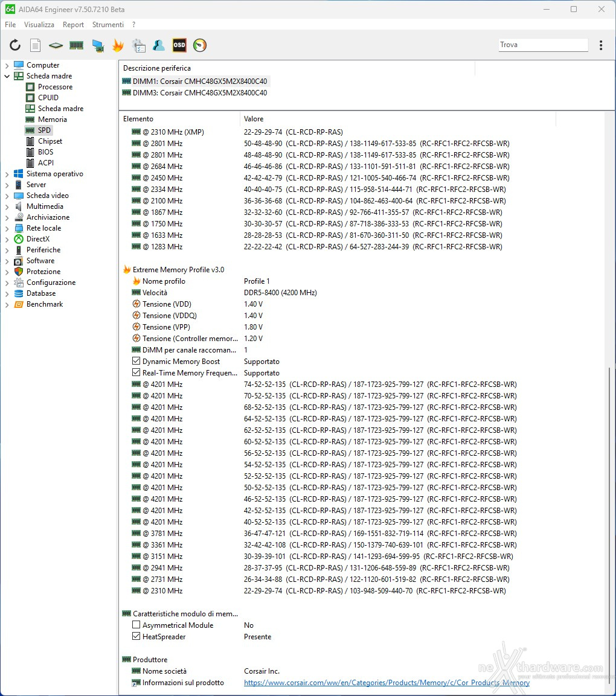Click the BIOS tree icon
616x696 pixels.
pyautogui.click(x=30, y=152)
